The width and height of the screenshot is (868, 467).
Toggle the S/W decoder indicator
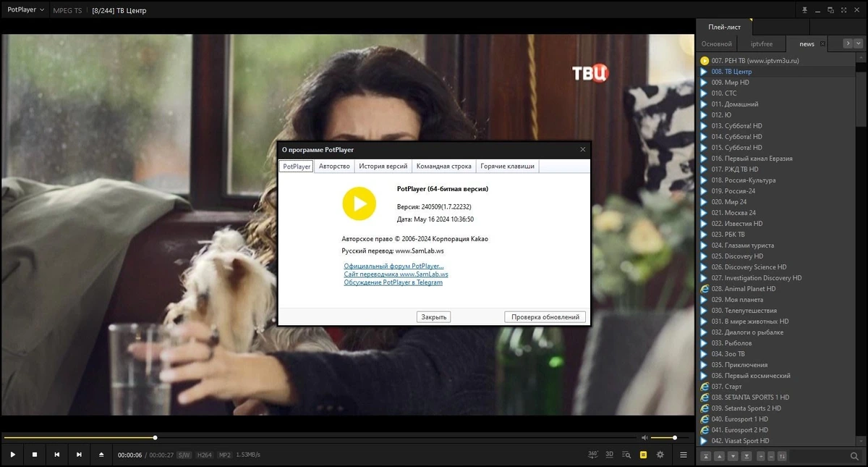(184, 455)
